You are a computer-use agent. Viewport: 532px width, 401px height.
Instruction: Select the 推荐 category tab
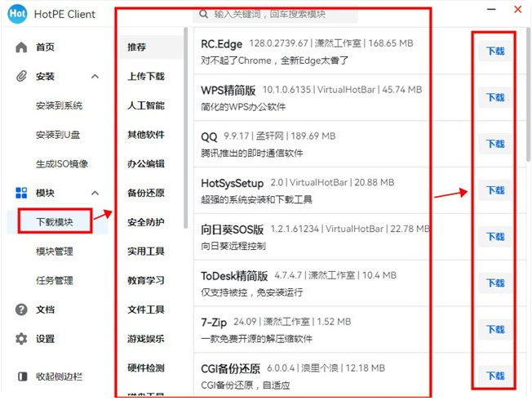click(151, 47)
